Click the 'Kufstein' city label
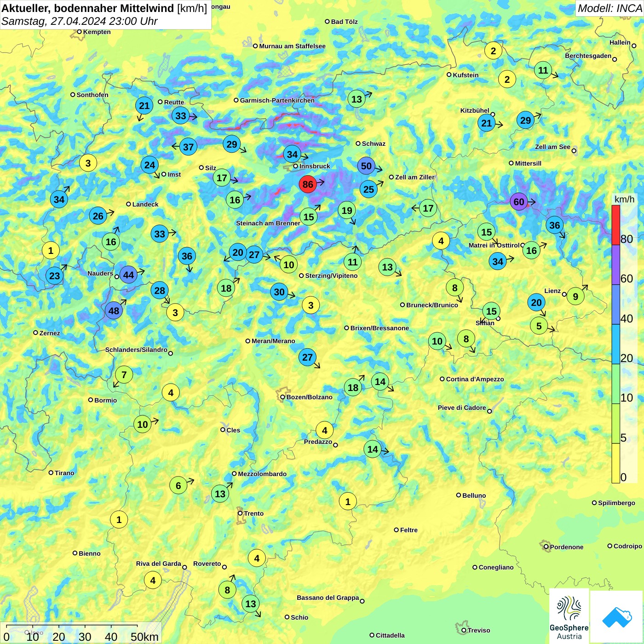 coord(466,75)
